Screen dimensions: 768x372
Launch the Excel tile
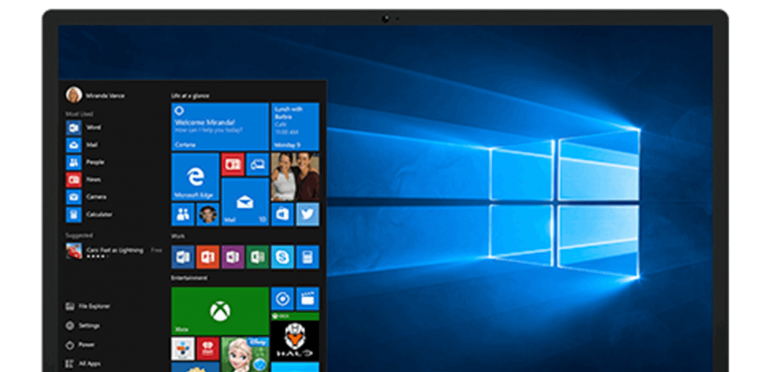(x=258, y=257)
